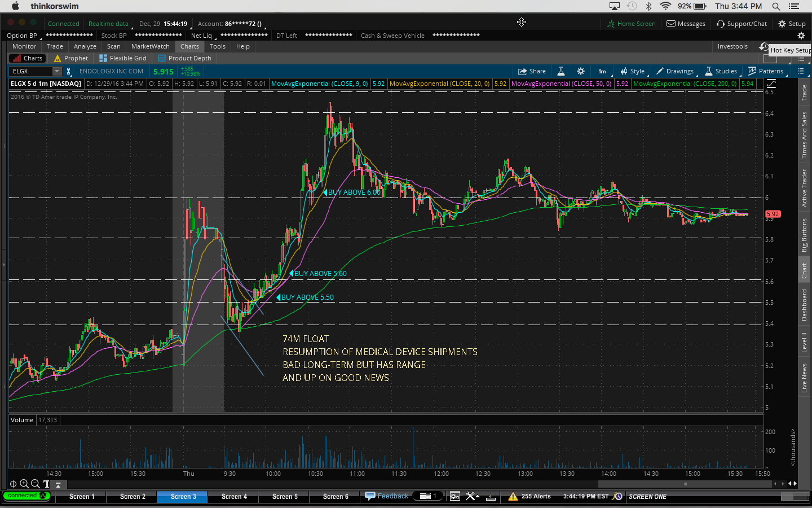The width and height of the screenshot is (812, 508).
Task: Open the Share chart option
Action: (532, 71)
